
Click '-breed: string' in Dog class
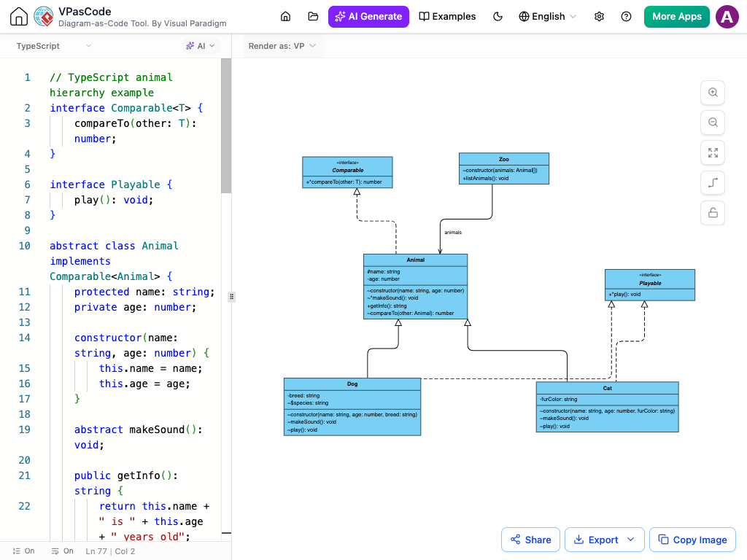point(303,395)
